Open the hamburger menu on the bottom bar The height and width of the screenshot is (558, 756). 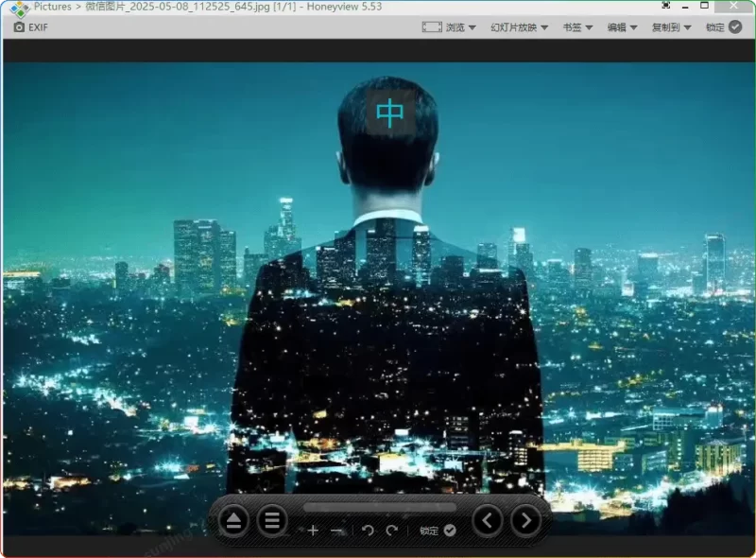pos(272,519)
